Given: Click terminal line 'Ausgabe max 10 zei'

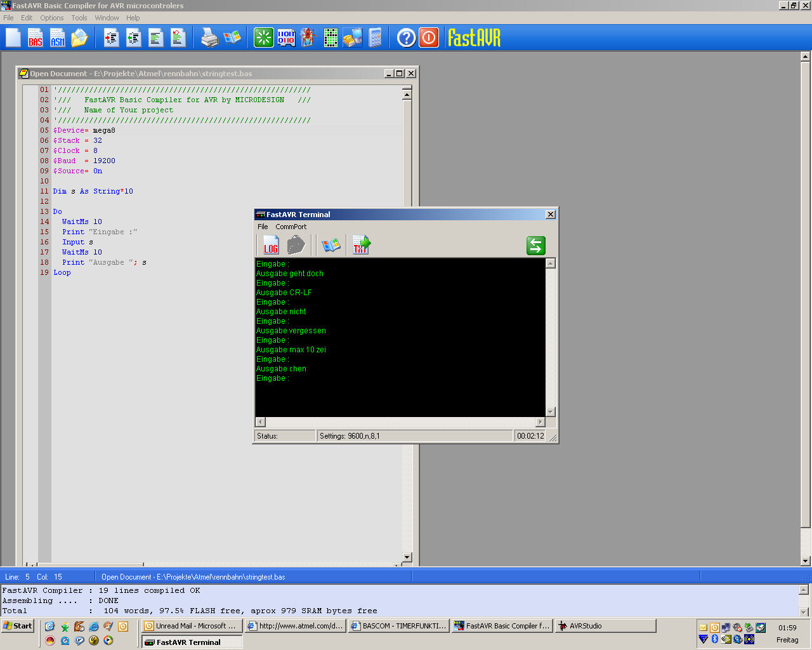Looking at the screenshot, I should click(x=291, y=350).
